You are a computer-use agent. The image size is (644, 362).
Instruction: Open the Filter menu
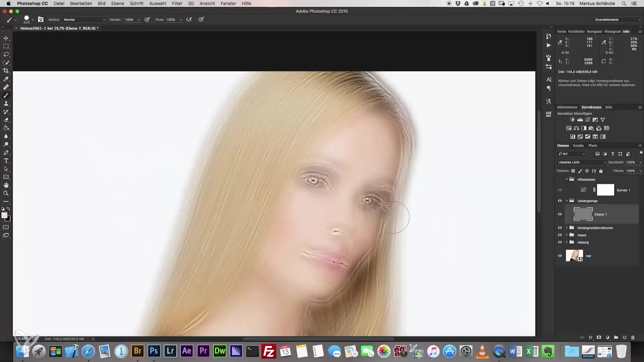pyautogui.click(x=177, y=3)
